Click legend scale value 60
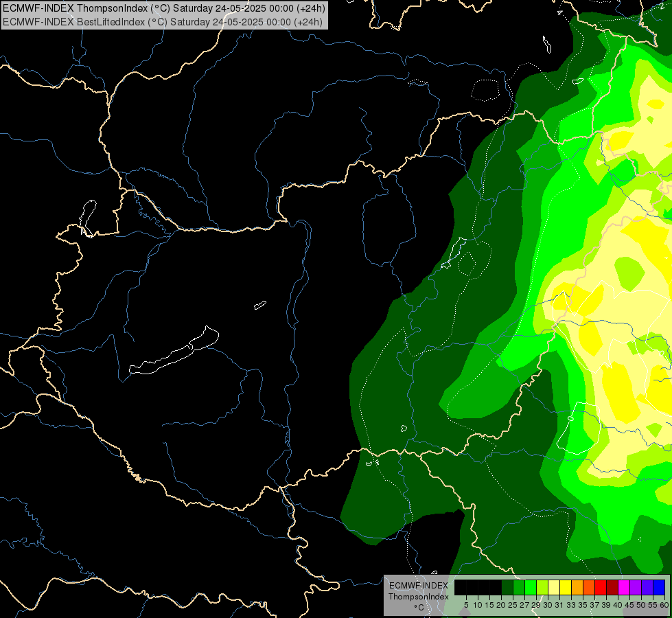Image resolution: width=672 pixels, height=618 pixels. (664, 605)
